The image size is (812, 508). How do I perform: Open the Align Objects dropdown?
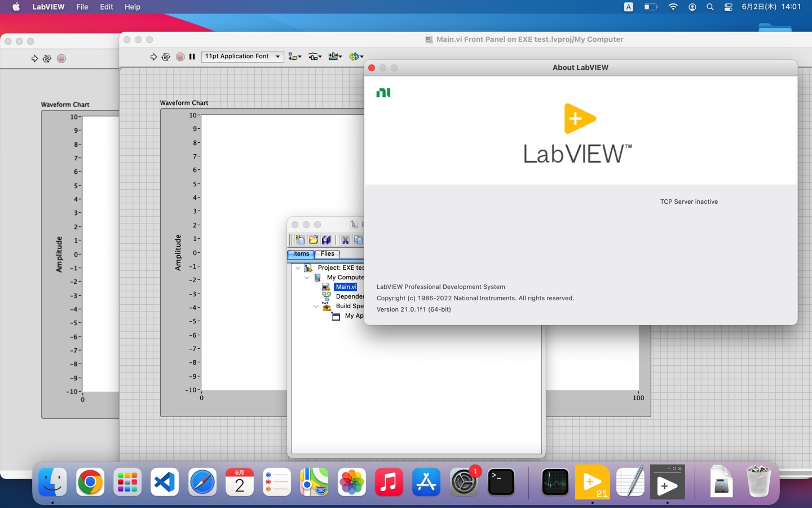click(294, 56)
